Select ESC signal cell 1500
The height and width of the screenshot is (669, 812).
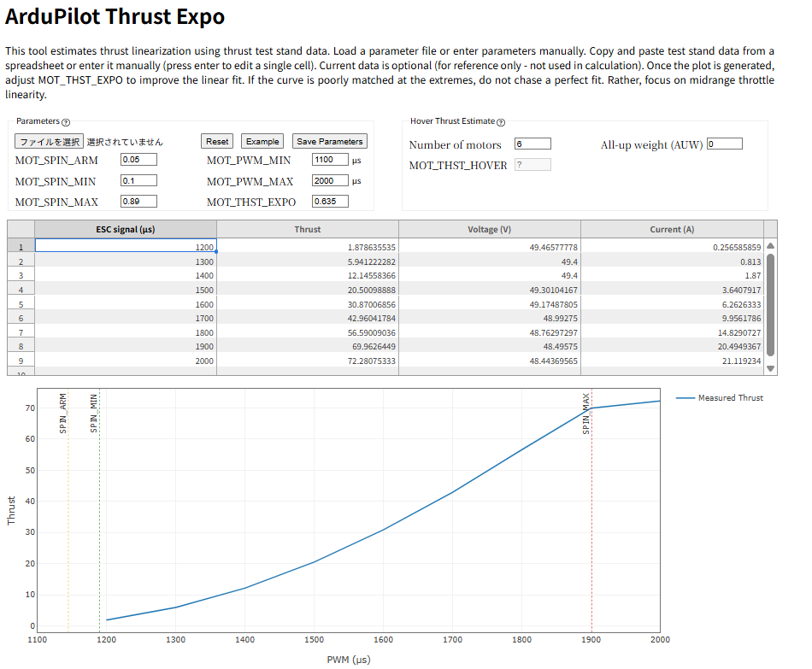(126, 290)
